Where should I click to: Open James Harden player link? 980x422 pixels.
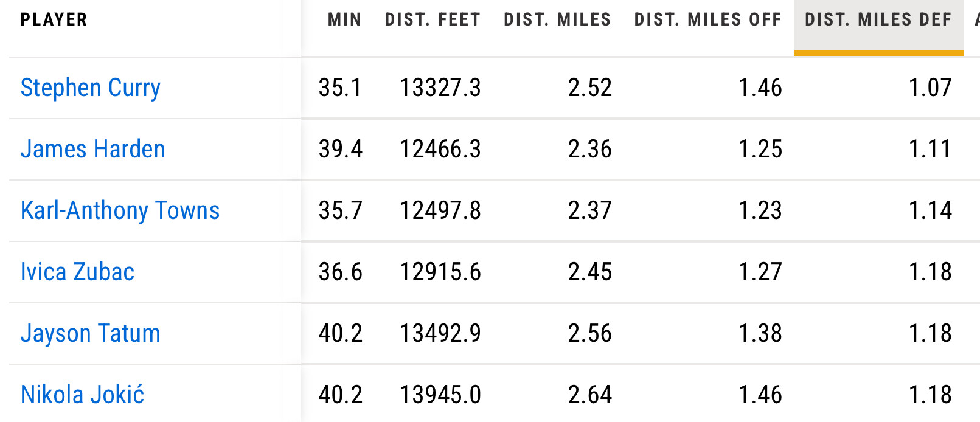click(x=92, y=150)
